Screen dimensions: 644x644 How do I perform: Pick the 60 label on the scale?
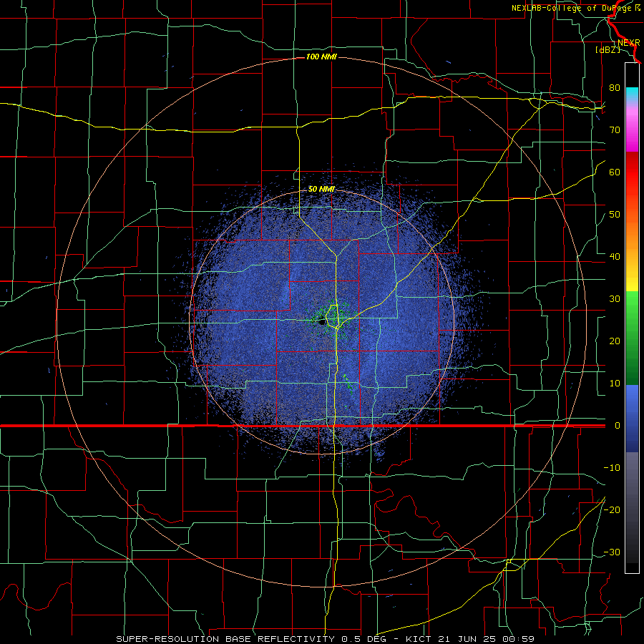(615, 172)
